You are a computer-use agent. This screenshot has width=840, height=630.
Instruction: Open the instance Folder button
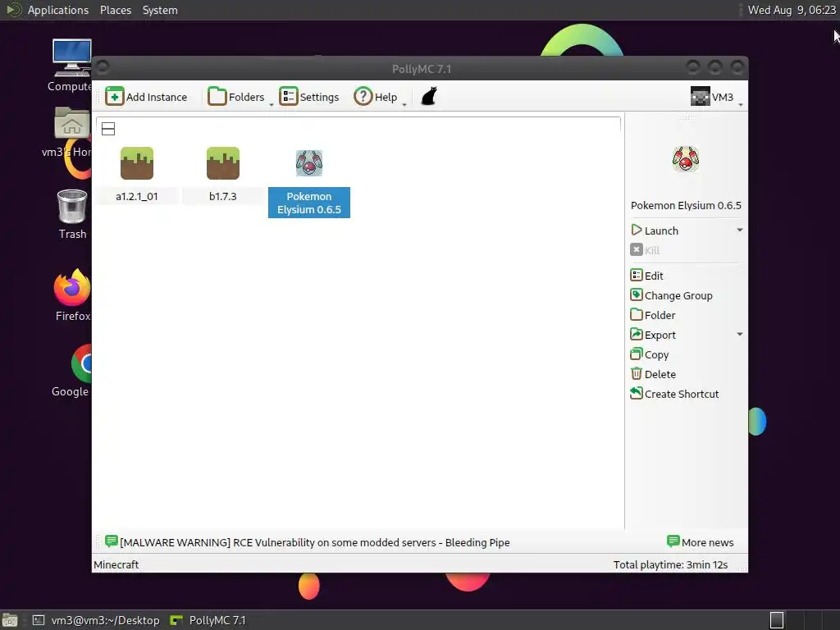coord(653,315)
